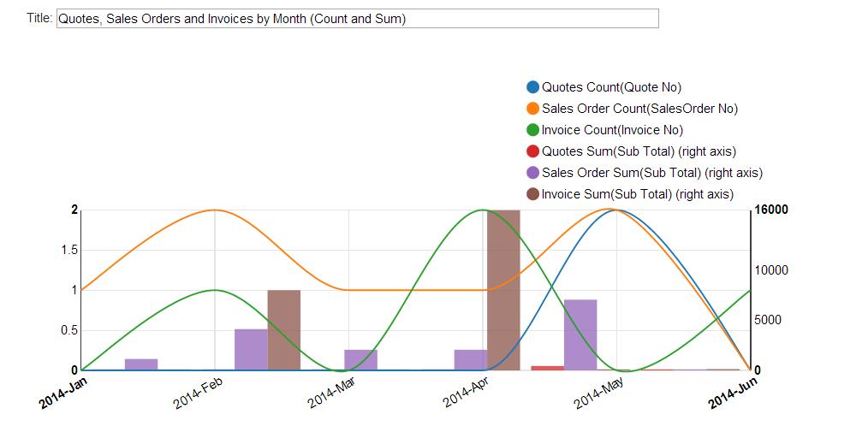Click the chart Title input field
Image resolution: width=868 pixels, height=426 pixels.
(x=357, y=19)
